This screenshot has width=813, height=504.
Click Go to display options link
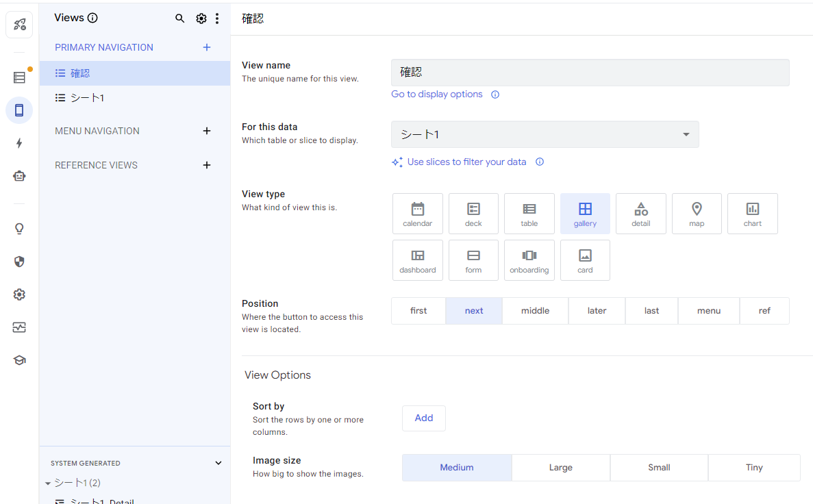tap(436, 94)
